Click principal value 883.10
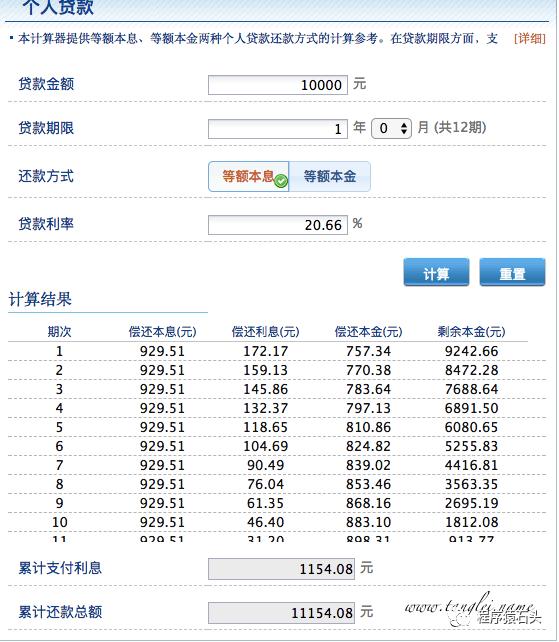Image resolution: width=559 pixels, height=642 pixels. pos(369,522)
